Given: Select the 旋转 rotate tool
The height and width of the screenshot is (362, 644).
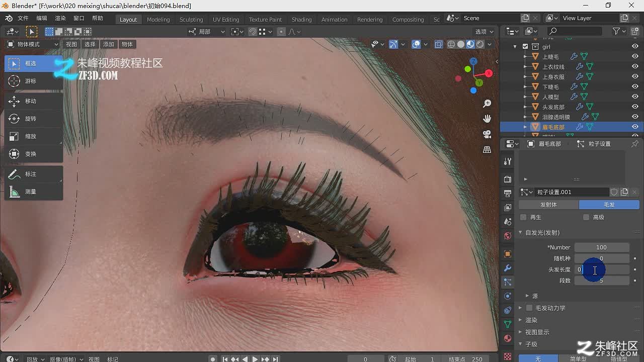Looking at the screenshot, I should click(x=34, y=119).
